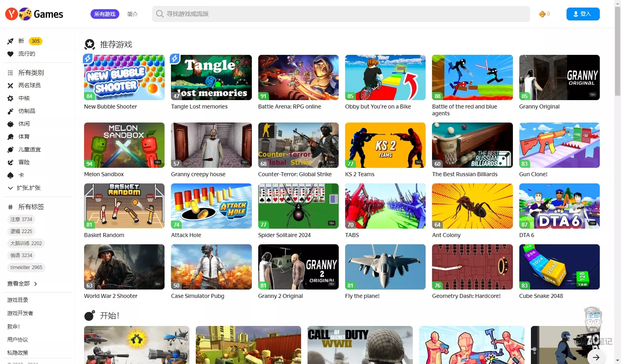This screenshot has width=621, height=364.
Task: Open Battle of the red and blue agents
Action: pos(472,77)
